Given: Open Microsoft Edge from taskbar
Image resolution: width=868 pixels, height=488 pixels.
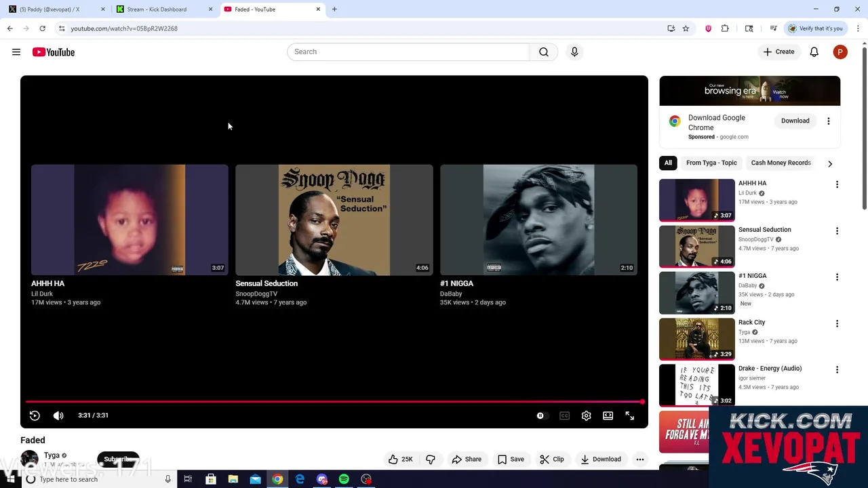Looking at the screenshot, I should (300, 479).
